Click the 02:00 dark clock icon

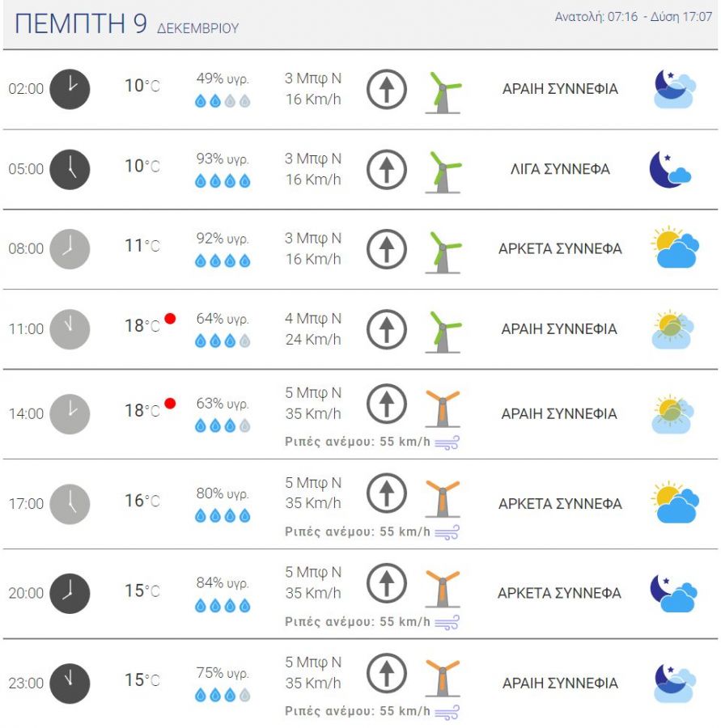point(70,89)
